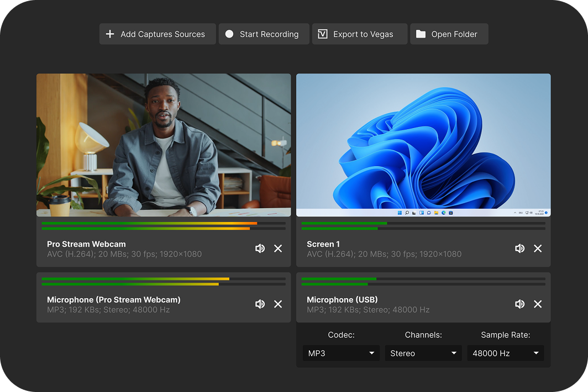The image size is (588, 392).
Task: Open the Sample Rate dropdown showing 48000 Hz
Action: tap(505, 353)
